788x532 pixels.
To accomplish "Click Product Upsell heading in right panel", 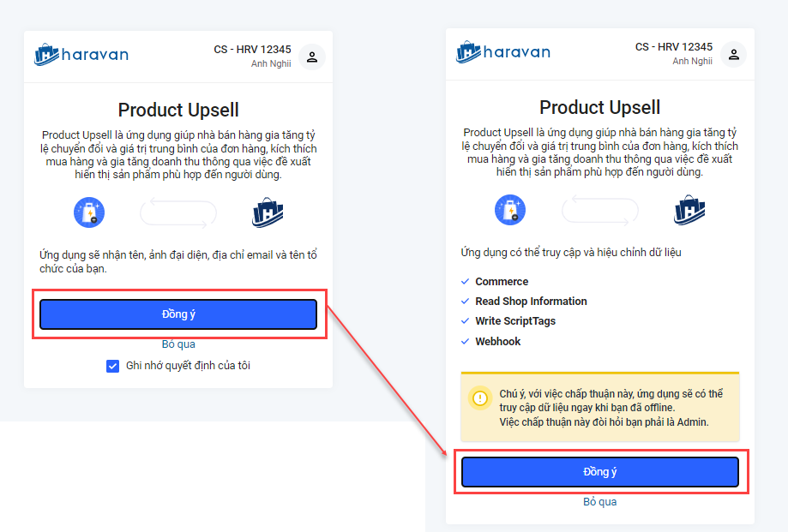I will pos(599,107).
